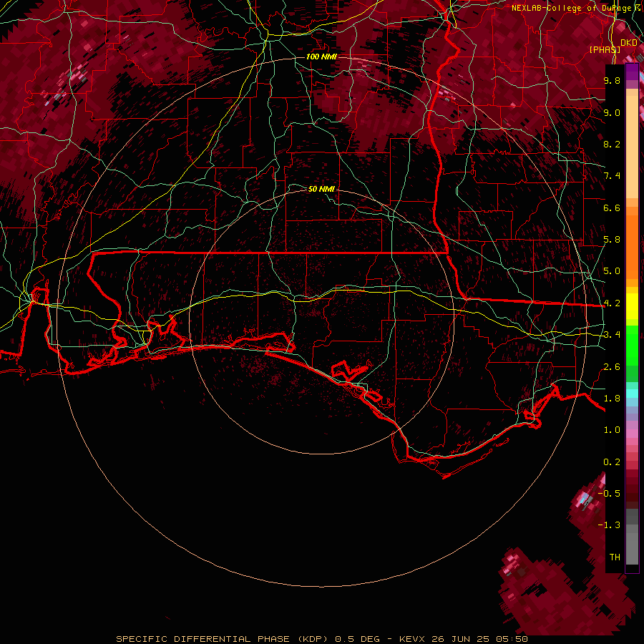Select the 0.2 value on the color scale
The image size is (644, 644).
point(612,462)
